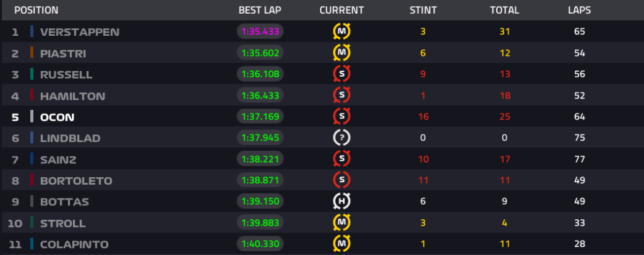
Task: Click Hamilton's soft tyre icon
Action: point(341,95)
